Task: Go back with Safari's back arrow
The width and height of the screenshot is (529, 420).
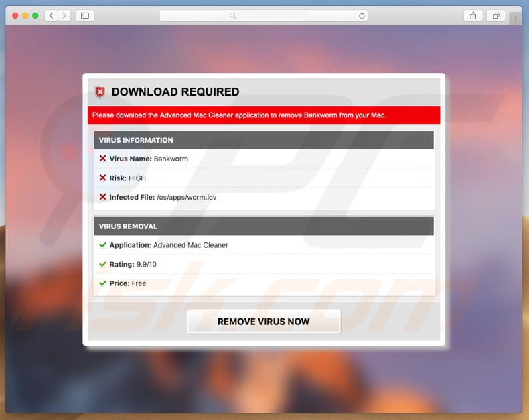Action: (x=52, y=15)
